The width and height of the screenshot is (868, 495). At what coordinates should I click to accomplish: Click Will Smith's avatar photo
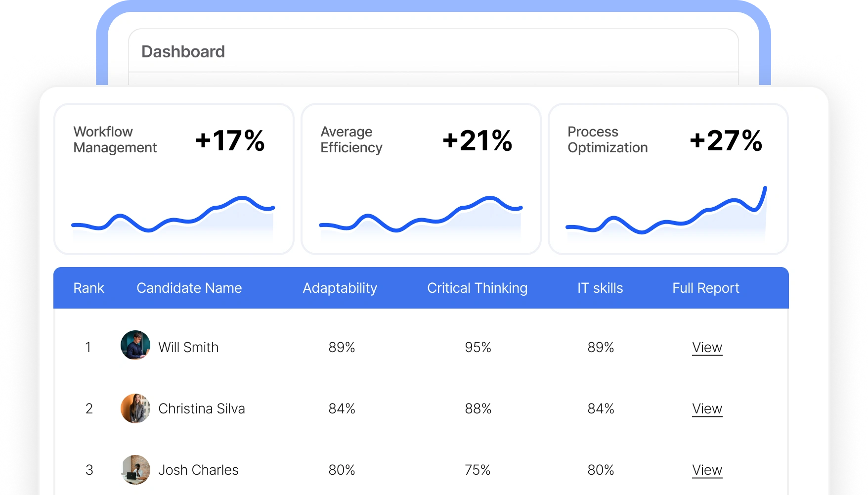coord(135,345)
